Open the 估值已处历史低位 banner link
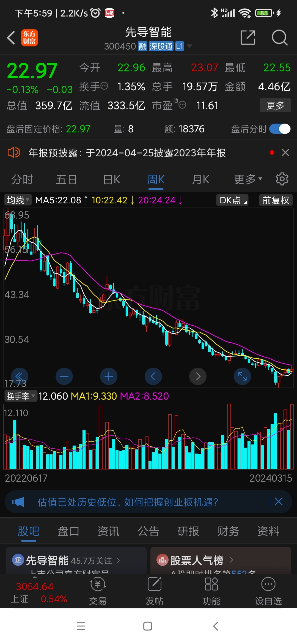The width and height of the screenshot is (297, 644). [128, 502]
